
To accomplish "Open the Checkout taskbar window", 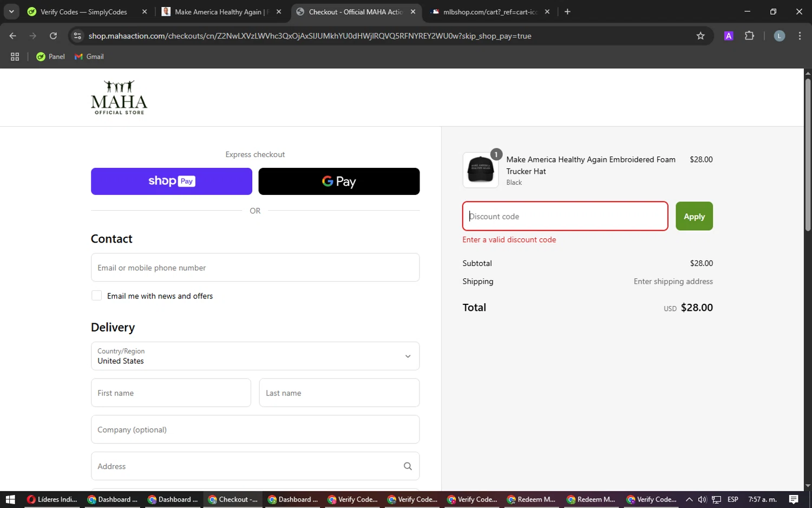I will (233, 499).
